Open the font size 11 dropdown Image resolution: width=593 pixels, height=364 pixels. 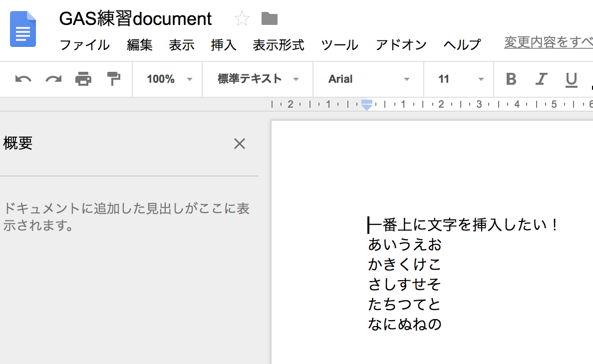(x=459, y=79)
